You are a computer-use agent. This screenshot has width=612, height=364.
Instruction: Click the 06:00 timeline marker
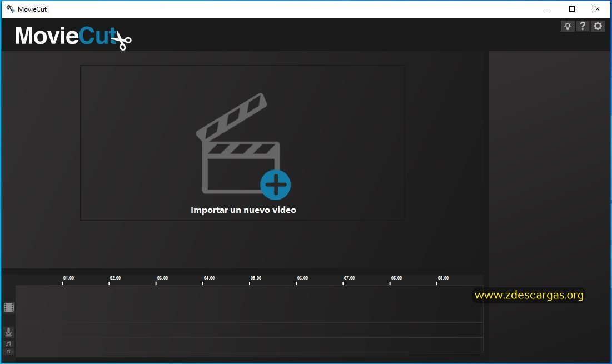pyautogui.click(x=302, y=278)
